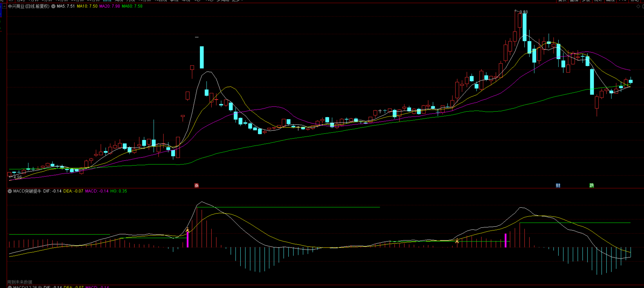Click the yellow MA10: 7.50 label
Screen dimensions: 644x288
click(87, 6)
